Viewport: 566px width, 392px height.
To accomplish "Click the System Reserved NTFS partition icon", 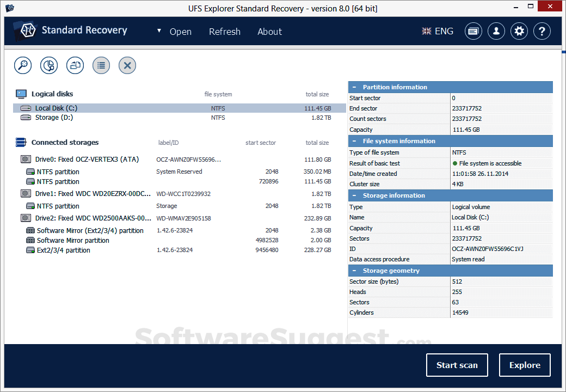I will [x=30, y=172].
